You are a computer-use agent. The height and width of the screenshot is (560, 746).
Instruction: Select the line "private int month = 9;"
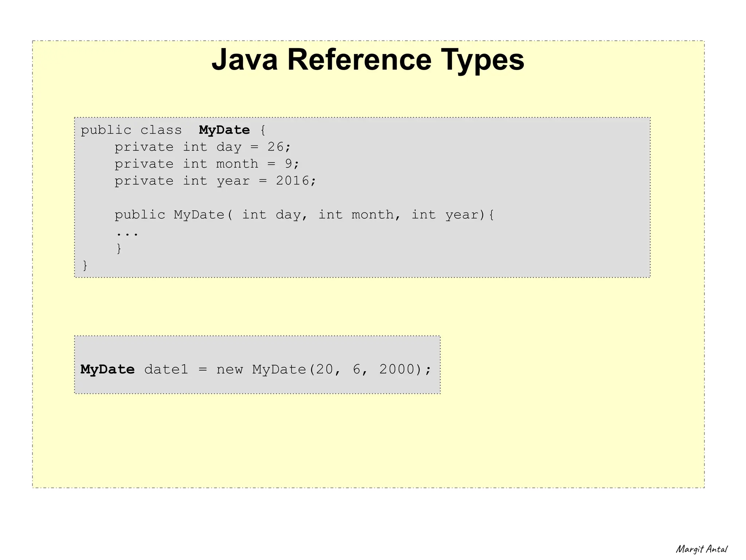click(207, 164)
